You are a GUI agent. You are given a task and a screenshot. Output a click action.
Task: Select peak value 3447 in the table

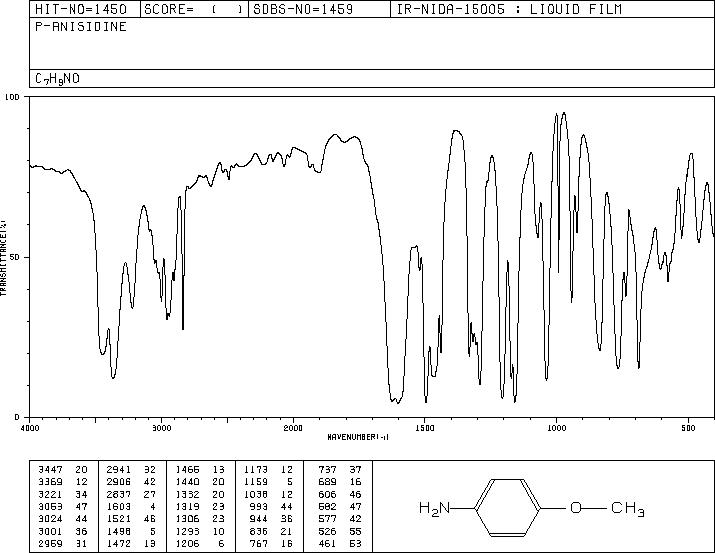(51, 469)
